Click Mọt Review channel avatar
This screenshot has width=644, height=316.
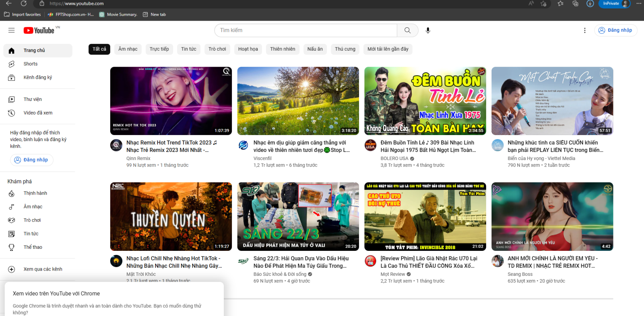point(370,261)
